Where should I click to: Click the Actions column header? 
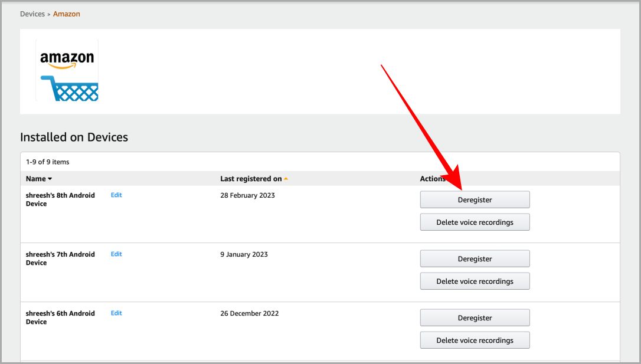pyautogui.click(x=433, y=178)
